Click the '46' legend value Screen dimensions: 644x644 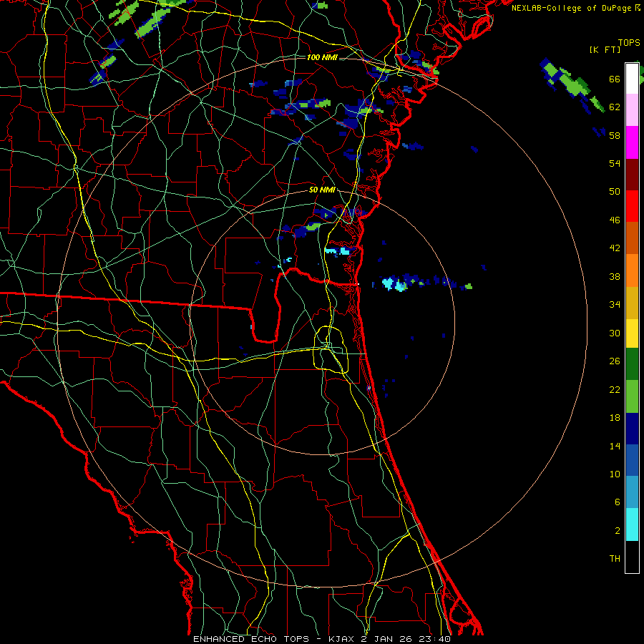[615, 220]
